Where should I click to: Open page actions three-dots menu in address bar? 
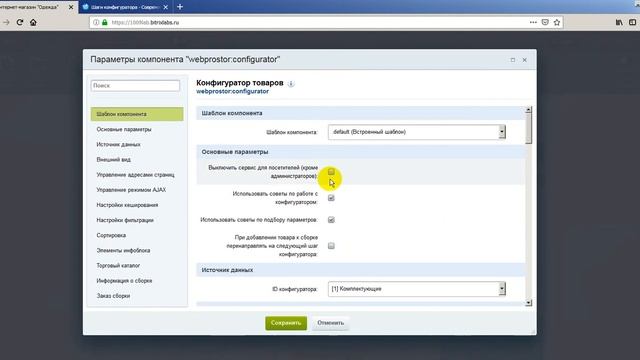tap(533, 22)
